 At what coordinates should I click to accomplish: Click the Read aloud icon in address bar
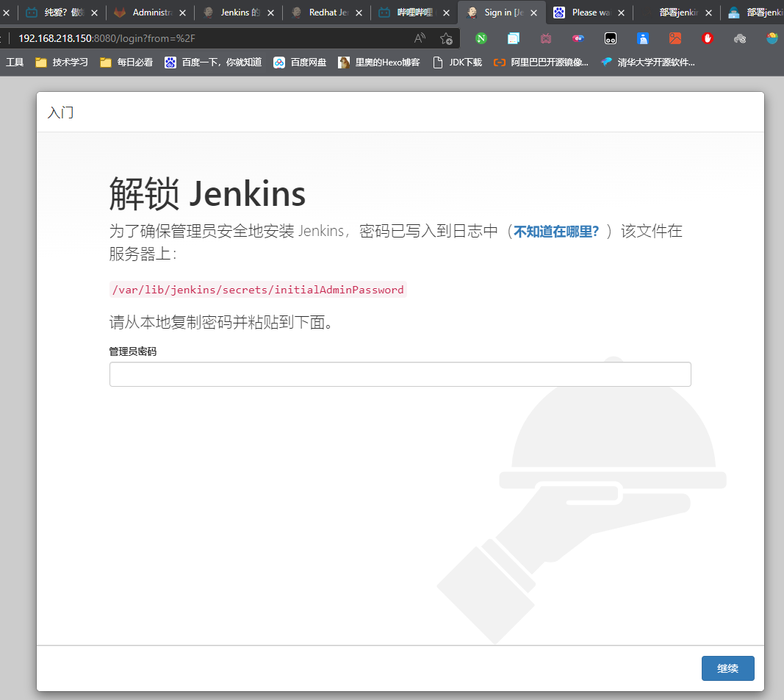pyautogui.click(x=420, y=38)
